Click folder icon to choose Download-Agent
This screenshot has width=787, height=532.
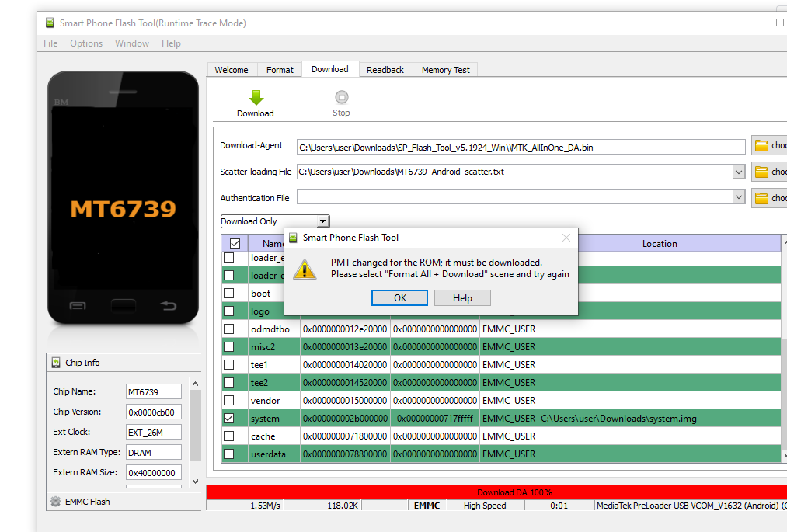[x=761, y=145]
